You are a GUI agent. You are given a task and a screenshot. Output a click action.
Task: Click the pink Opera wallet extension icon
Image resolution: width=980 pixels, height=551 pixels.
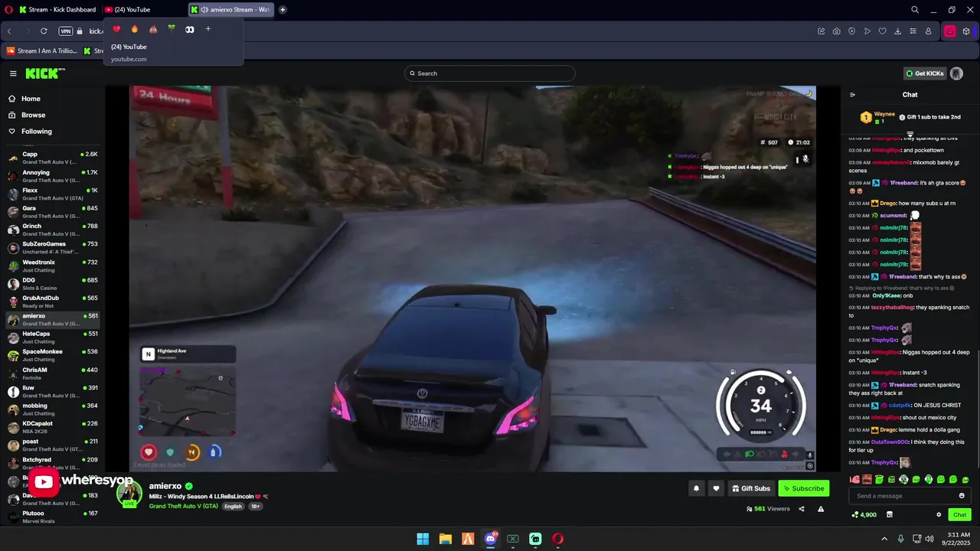[x=950, y=31]
